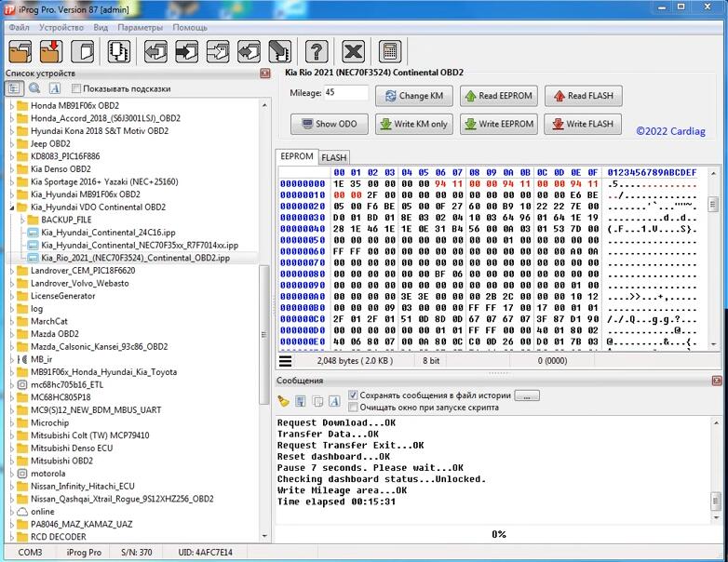Viewport: 728px width, 562px height.
Task: Open the Устройство menu
Action: (x=61, y=27)
